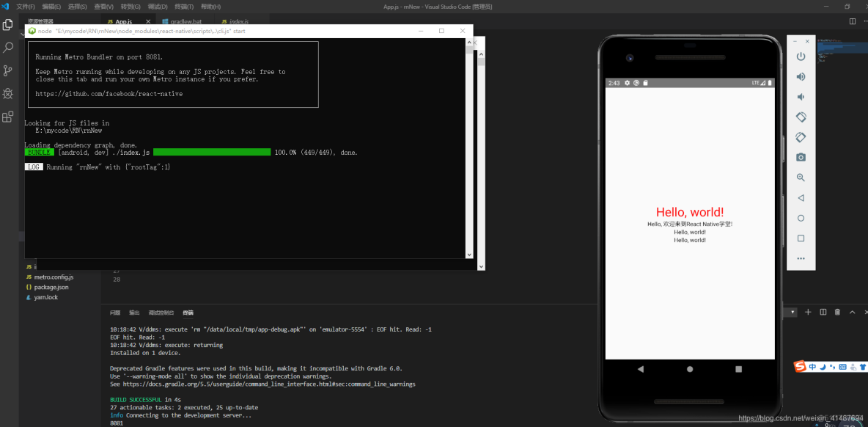Screen dimensions: 868x427
Task: Rotate the emulator screen left
Action: tap(801, 117)
